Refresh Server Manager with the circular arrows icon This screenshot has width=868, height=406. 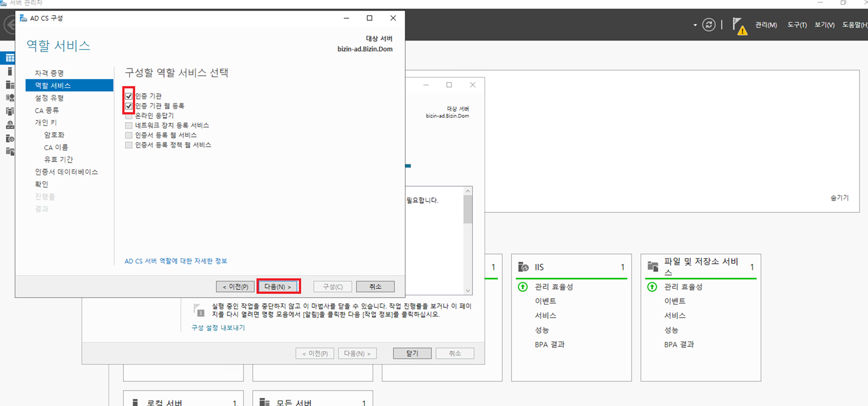tap(709, 25)
